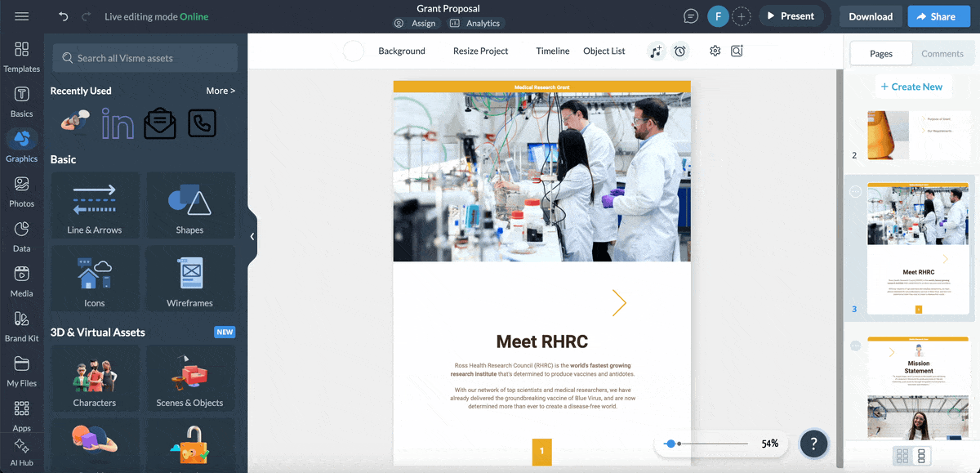
Task: Add audio using the music note icon
Action: 656,51
